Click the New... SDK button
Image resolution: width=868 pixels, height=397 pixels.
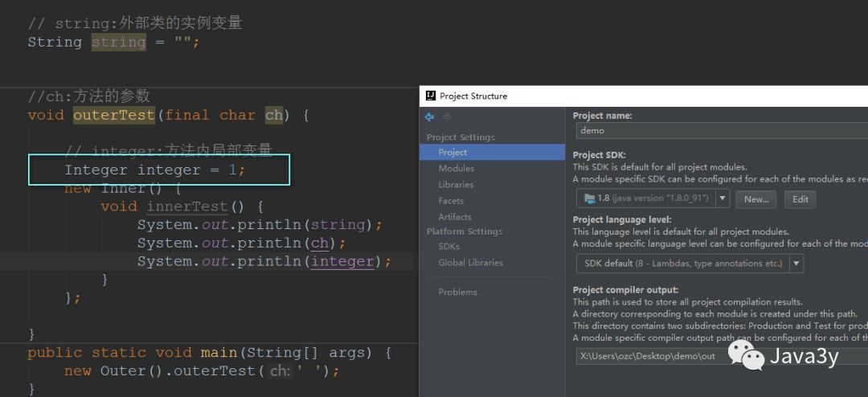756,199
